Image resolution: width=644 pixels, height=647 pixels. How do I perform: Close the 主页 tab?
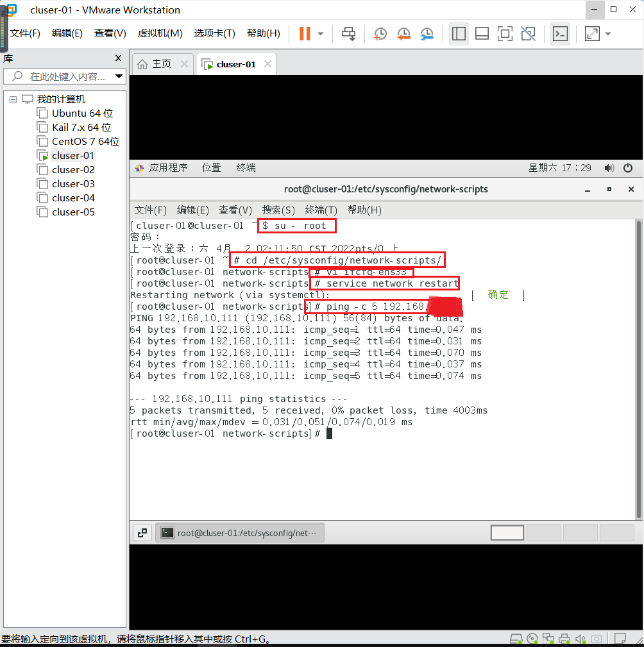[x=185, y=64]
